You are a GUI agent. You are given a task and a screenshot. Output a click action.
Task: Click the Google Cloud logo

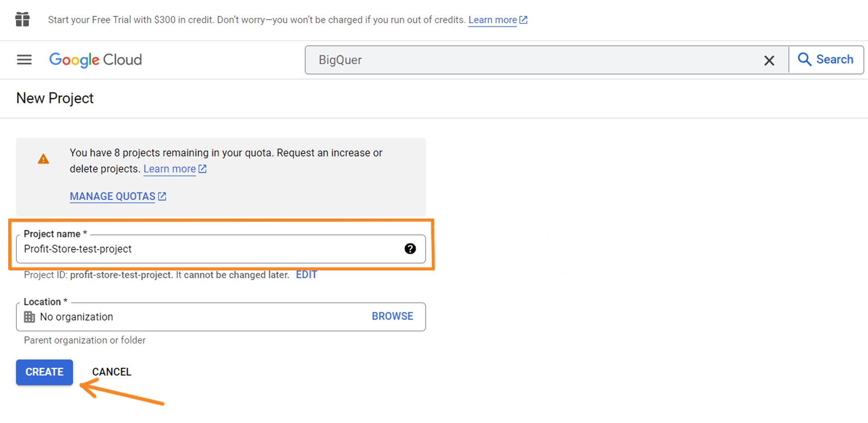pos(96,60)
